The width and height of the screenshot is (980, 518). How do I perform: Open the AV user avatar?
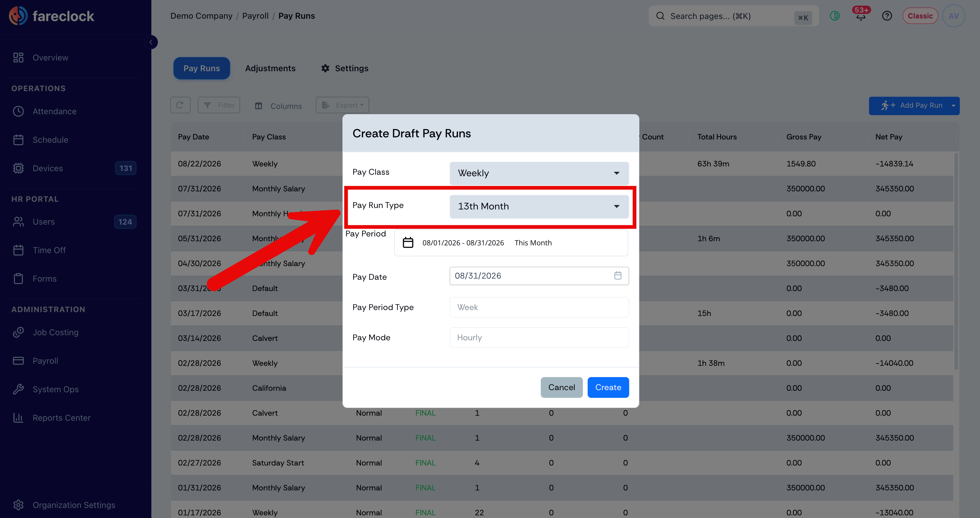point(953,16)
